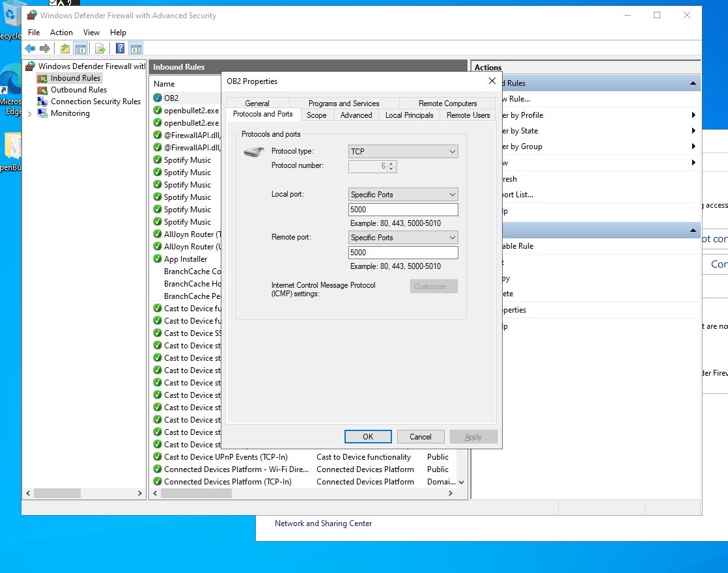Confirm the dialog with OK

pos(368,436)
